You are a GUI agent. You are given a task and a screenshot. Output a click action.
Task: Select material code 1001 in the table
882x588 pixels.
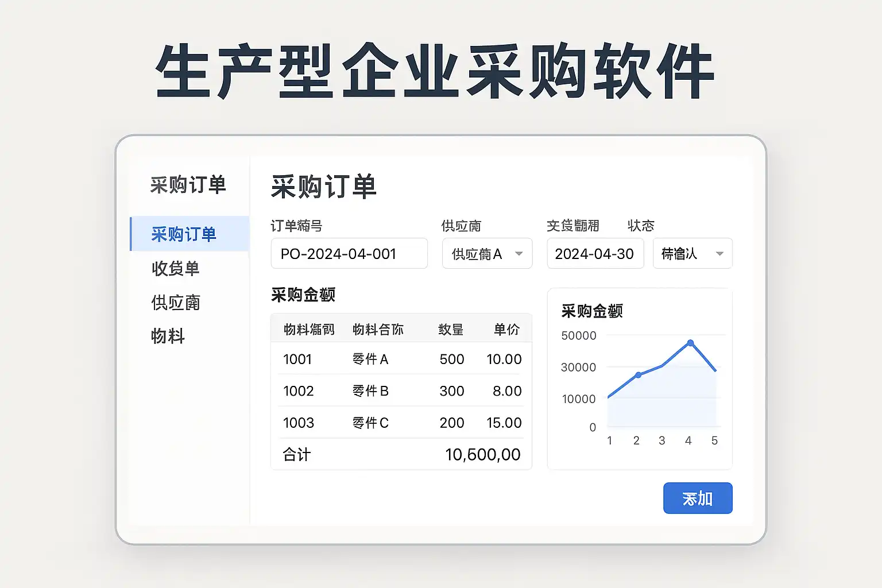click(297, 359)
